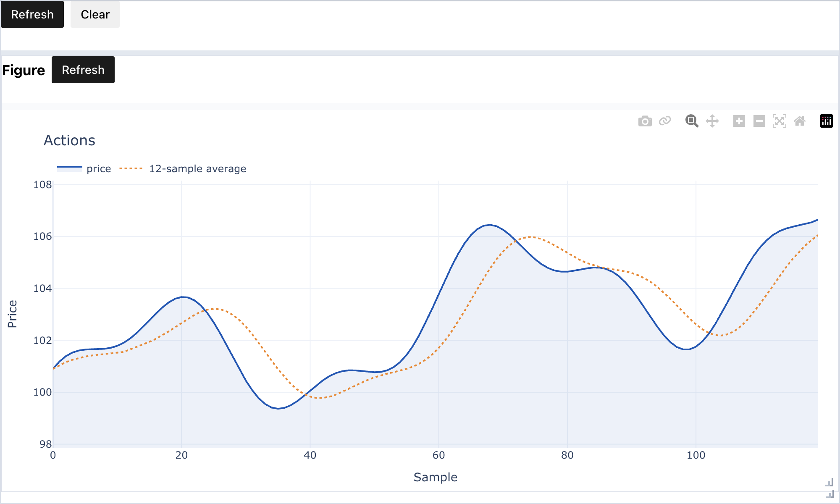840x504 pixels.
Task: Click the x-axis tick label 100
Action: 696,455
